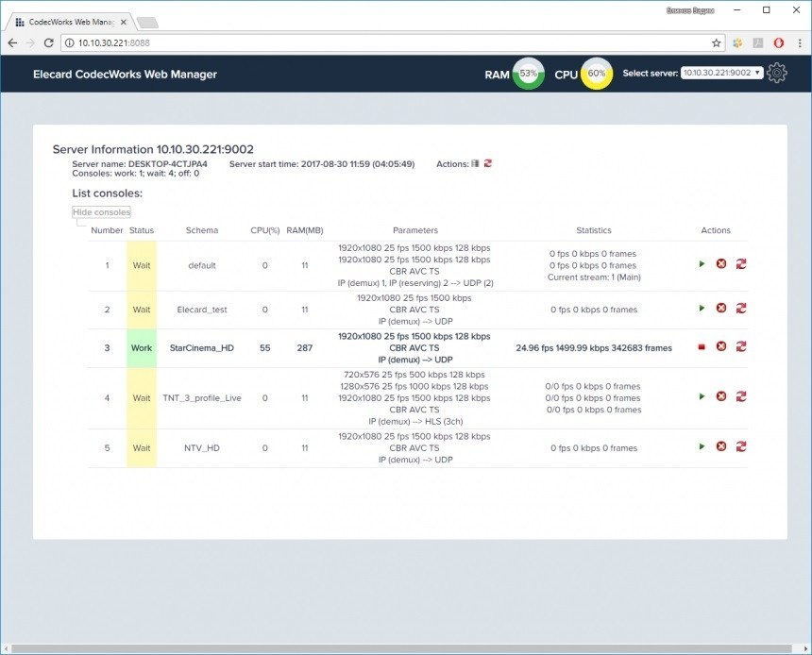Screen dimensions: 812x655
Task: Open a new browser tab
Action: tap(147, 22)
